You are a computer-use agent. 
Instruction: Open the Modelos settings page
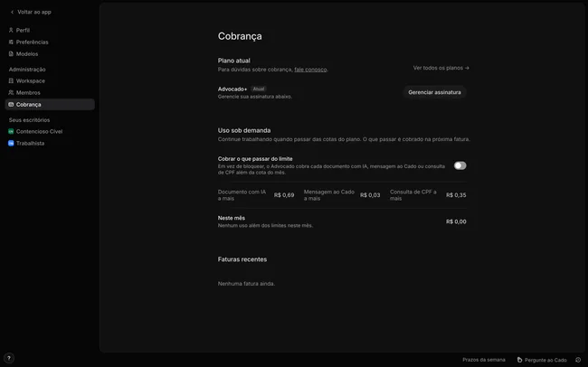tap(50, 54)
